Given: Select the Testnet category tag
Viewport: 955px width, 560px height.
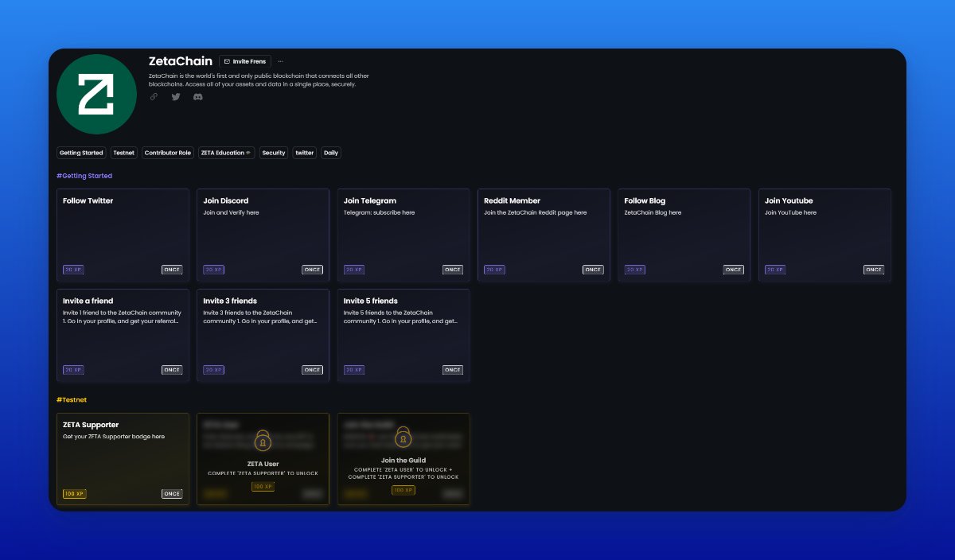Looking at the screenshot, I should click(x=124, y=153).
